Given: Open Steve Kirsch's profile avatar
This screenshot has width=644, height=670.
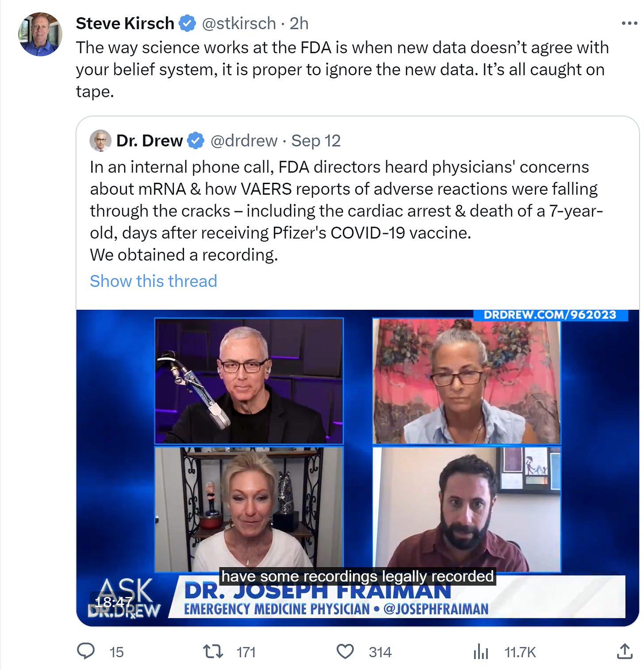Looking at the screenshot, I should [40, 34].
